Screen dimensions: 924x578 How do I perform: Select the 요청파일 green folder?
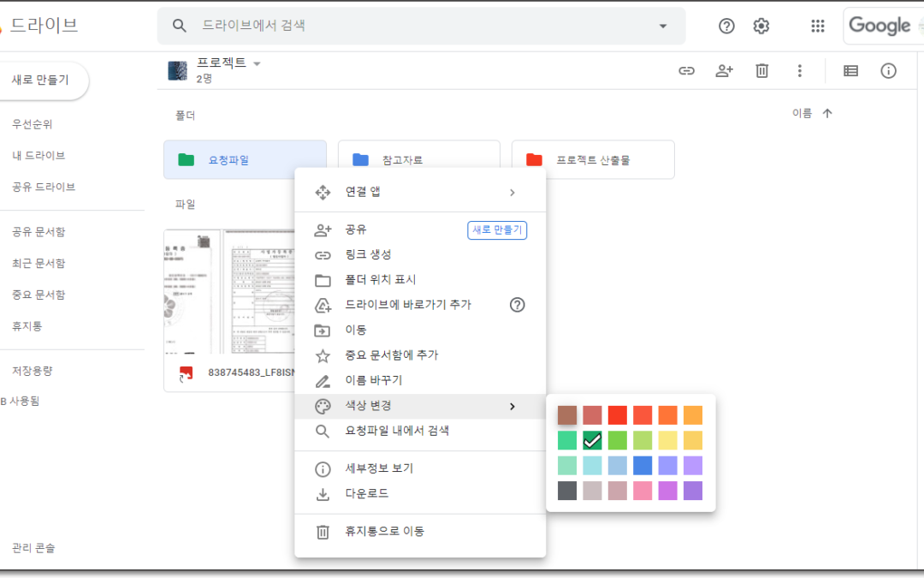coord(245,160)
